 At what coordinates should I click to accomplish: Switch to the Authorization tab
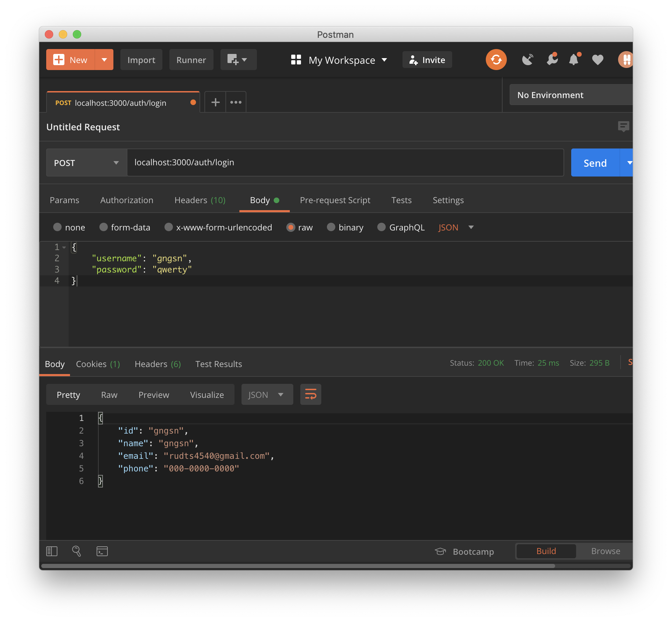[x=127, y=200]
